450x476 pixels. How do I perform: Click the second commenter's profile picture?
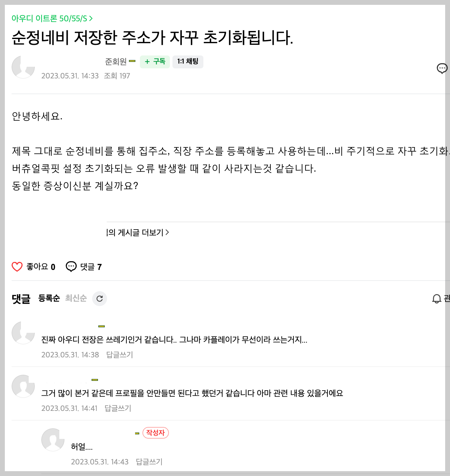coord(23,386)
